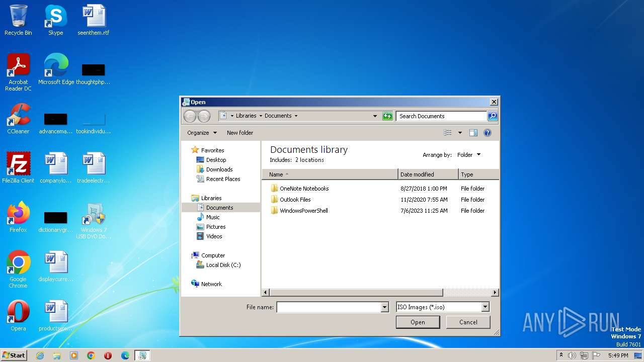Click Chrome icon in taskbar
644x362 pixels.
(91, 355)
